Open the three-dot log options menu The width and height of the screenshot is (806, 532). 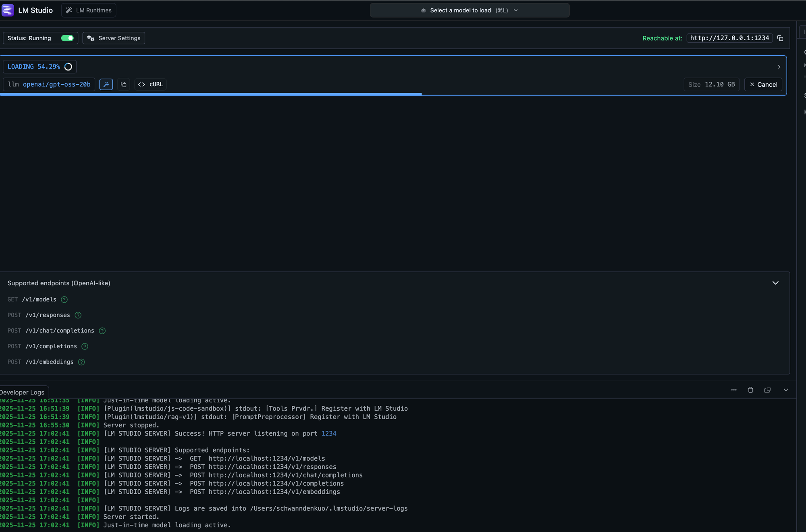tap(734, 390)
